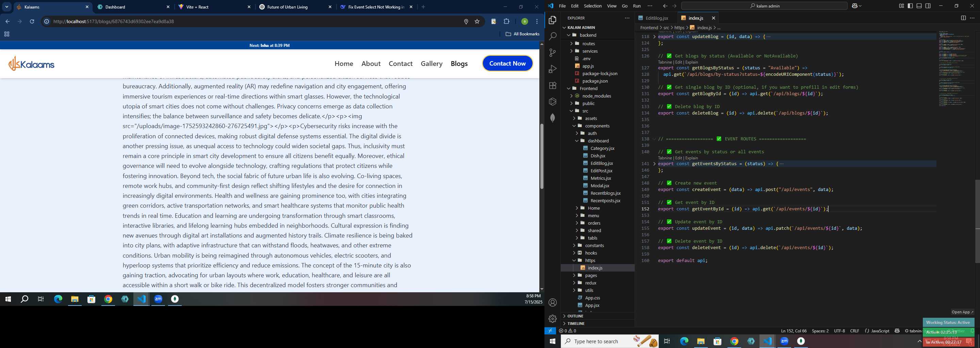Viewport: 980px width, 348px height.
Task: Open the File menu in VS Code
Action: (x=562, y=6)
